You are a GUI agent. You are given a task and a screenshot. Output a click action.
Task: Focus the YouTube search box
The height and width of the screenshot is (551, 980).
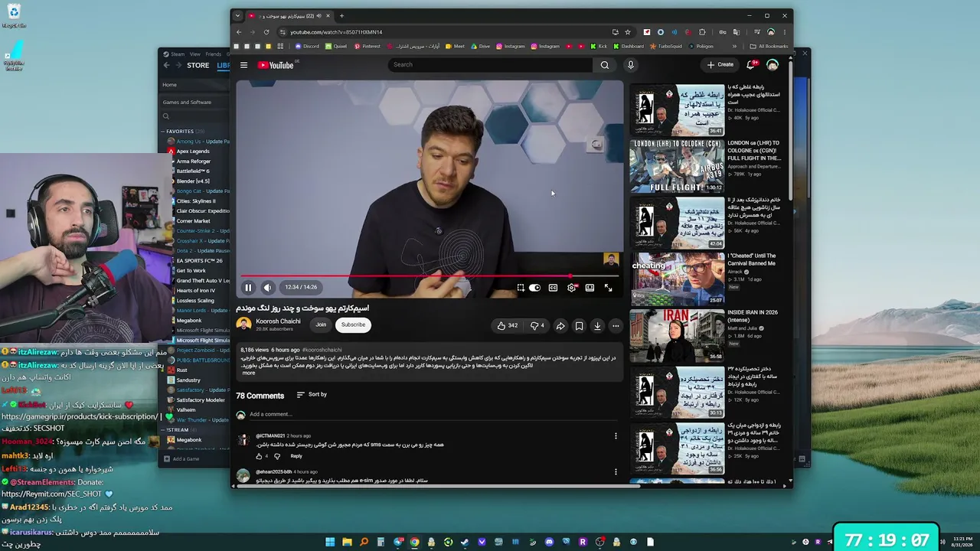490,65
